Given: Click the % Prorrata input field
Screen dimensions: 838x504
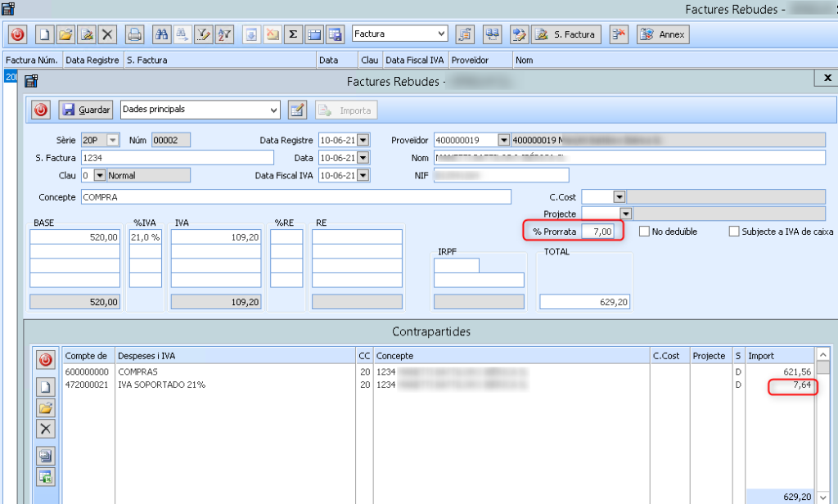Looking at the screenshot, I should (x=597, y=232).
